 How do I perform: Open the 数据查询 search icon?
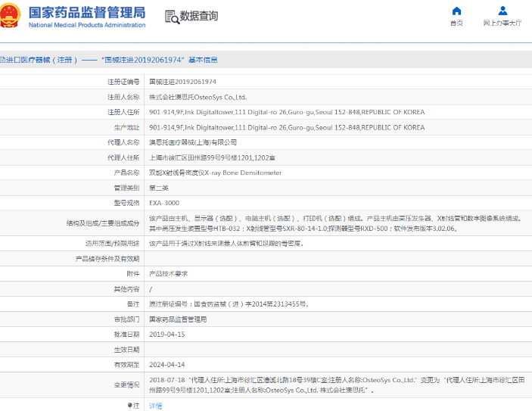pos(172,17)
